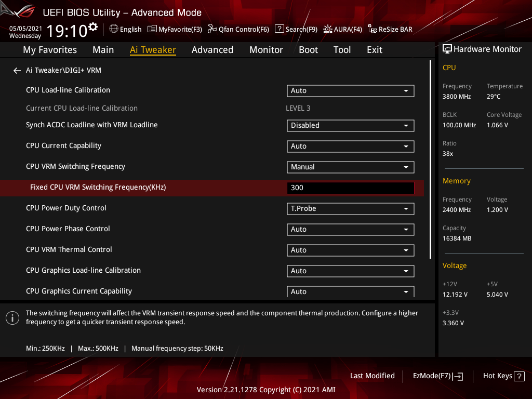
Task: Click the info icon in help panel
Action: pos(12,318)
